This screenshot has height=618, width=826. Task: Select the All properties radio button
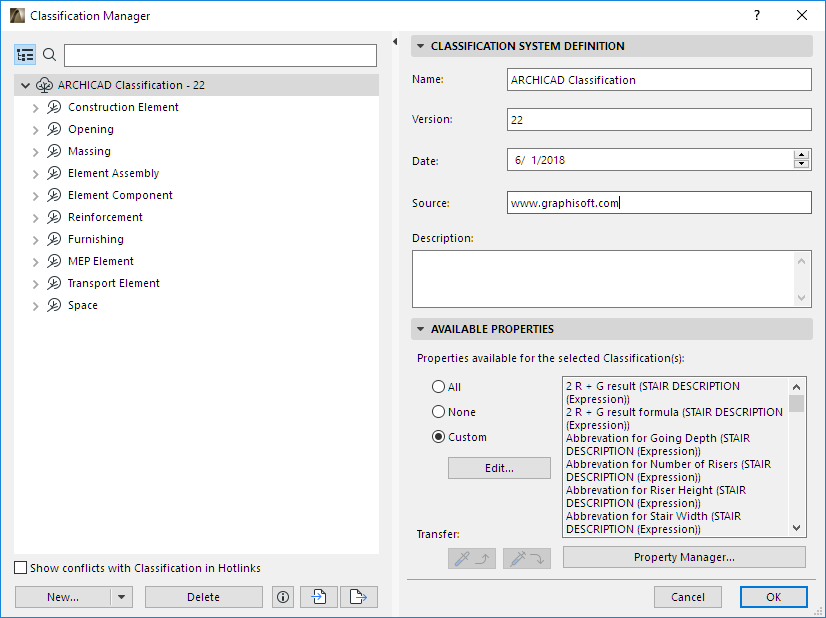(439, 387)
